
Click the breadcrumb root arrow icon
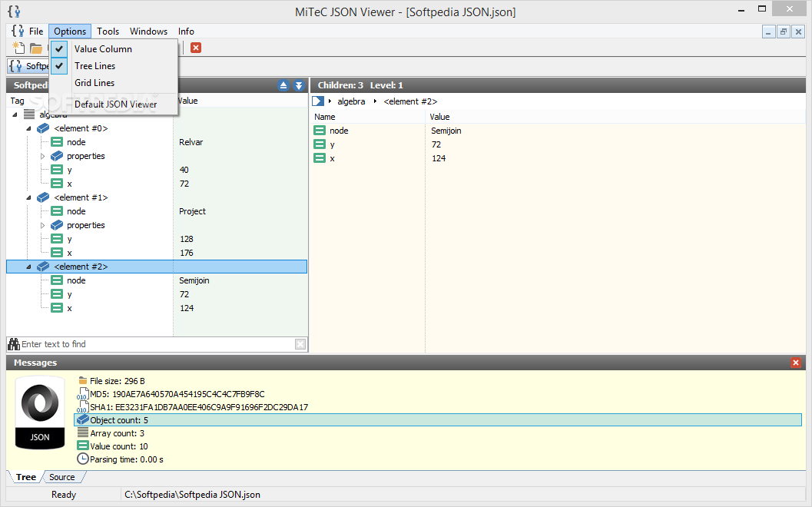(318, 101)
